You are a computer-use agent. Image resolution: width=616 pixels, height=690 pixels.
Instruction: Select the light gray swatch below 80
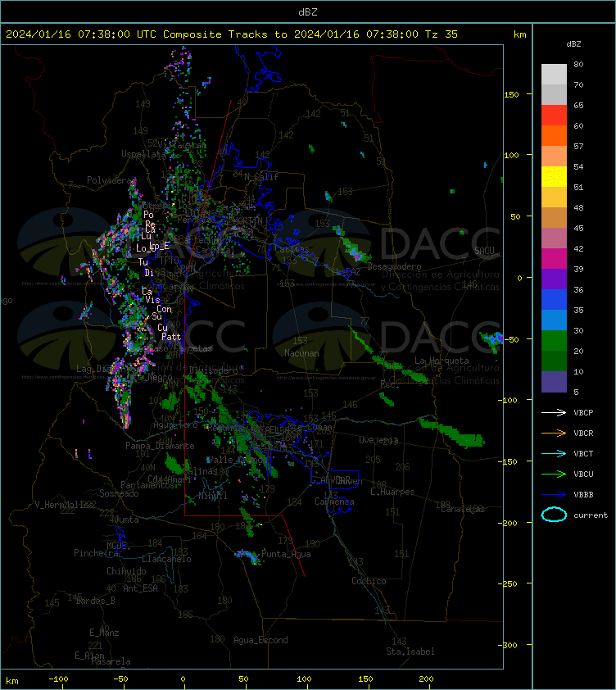[554, 75]
